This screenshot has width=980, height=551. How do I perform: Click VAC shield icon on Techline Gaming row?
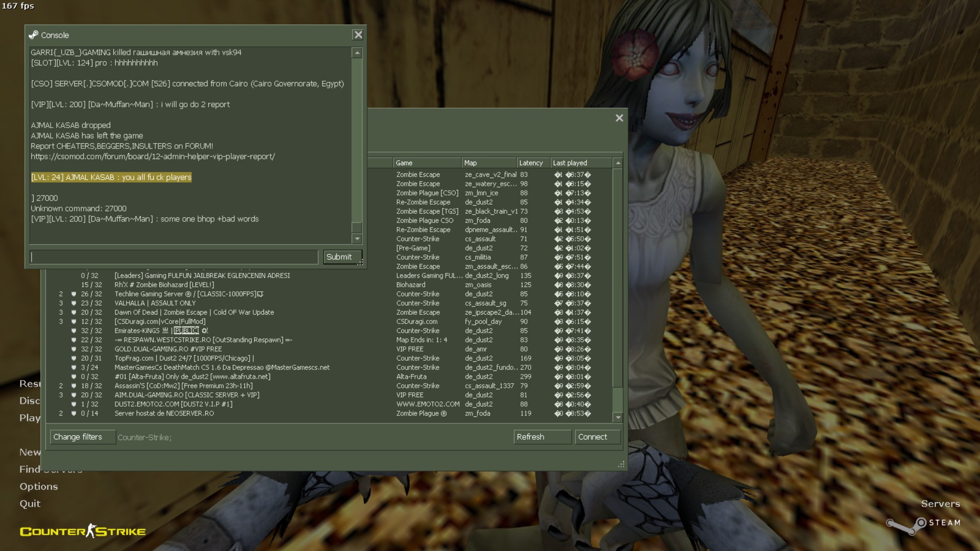tap(73, 294)
